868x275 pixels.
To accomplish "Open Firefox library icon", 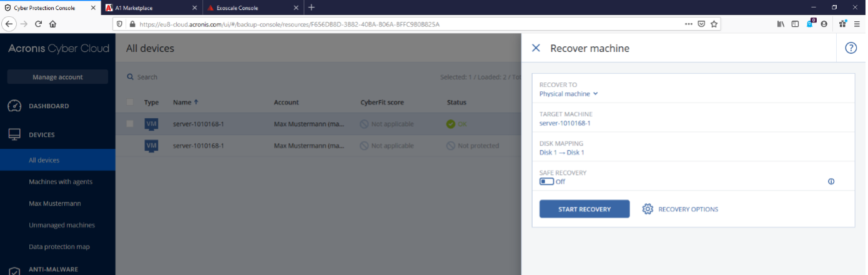I will click(781, 24).
